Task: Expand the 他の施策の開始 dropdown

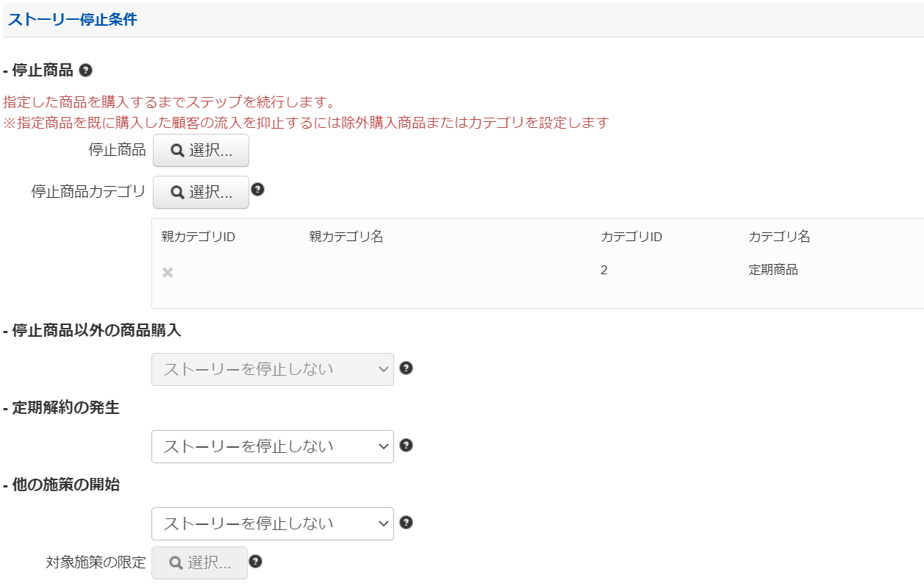Action: 272,524
